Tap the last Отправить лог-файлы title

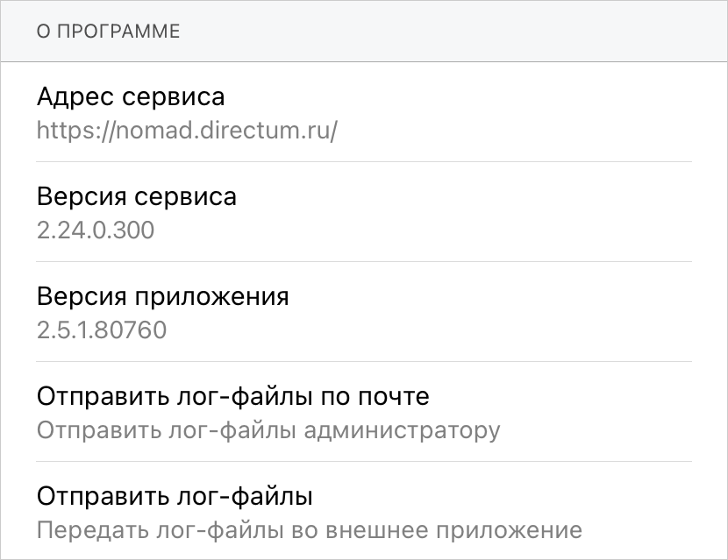point(175,497)
